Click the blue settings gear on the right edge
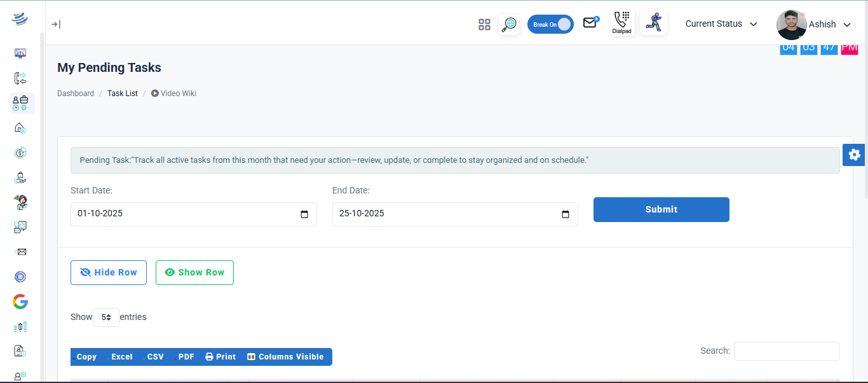Screen dimensions: 868x383 click(853, 155)
